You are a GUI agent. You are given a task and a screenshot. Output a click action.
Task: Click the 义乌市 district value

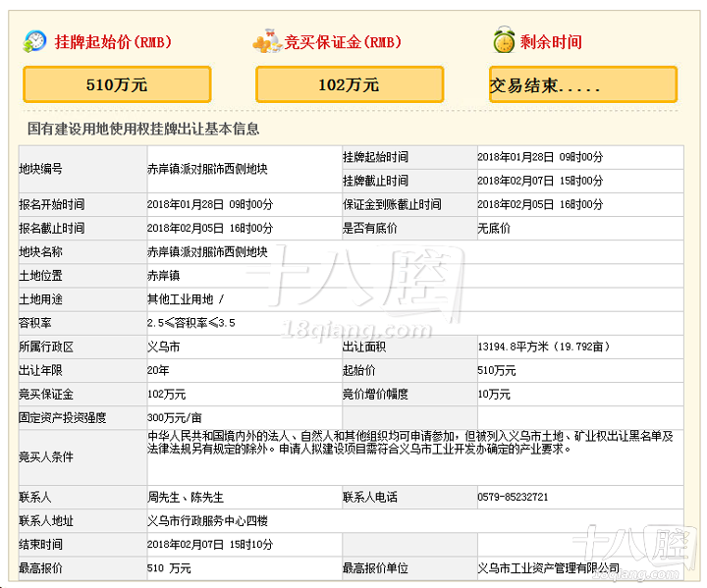click(x=163, y=347)
